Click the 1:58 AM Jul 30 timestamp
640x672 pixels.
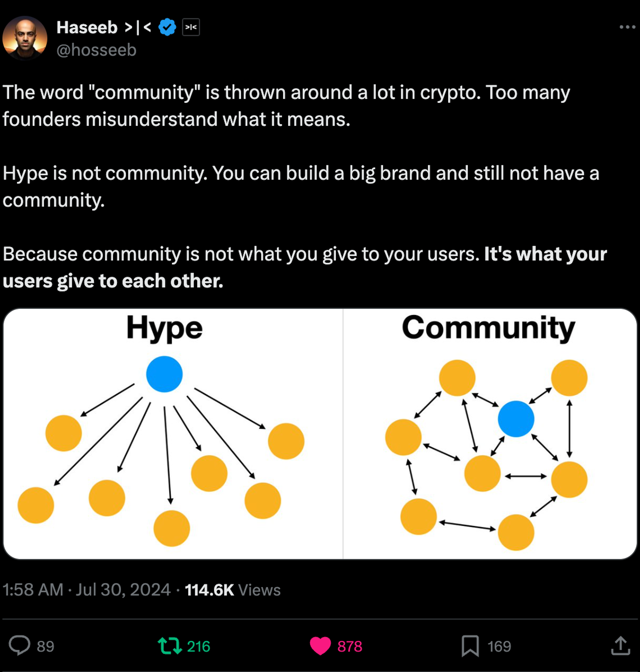[x=86, y=589]
